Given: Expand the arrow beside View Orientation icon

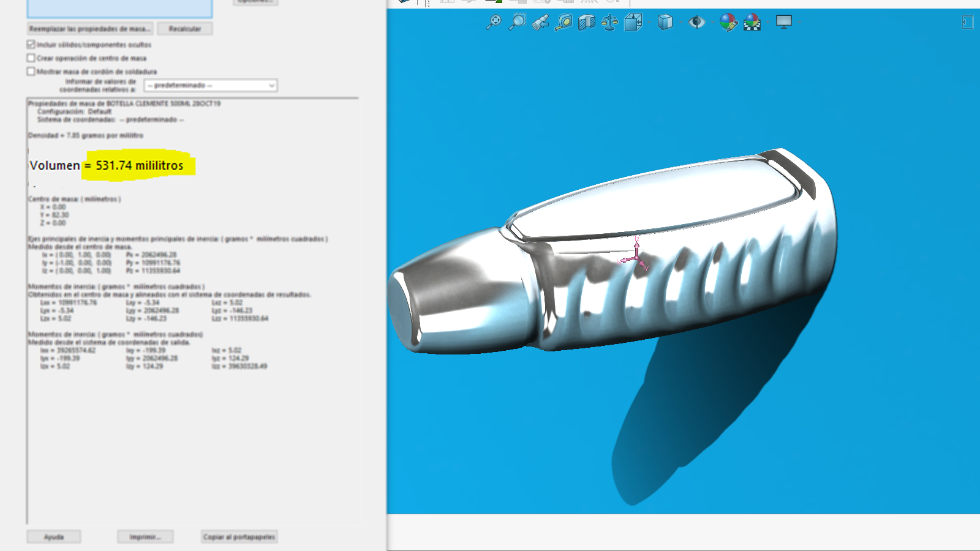Looking at the screenshot, I should click(x=649, y=23).
